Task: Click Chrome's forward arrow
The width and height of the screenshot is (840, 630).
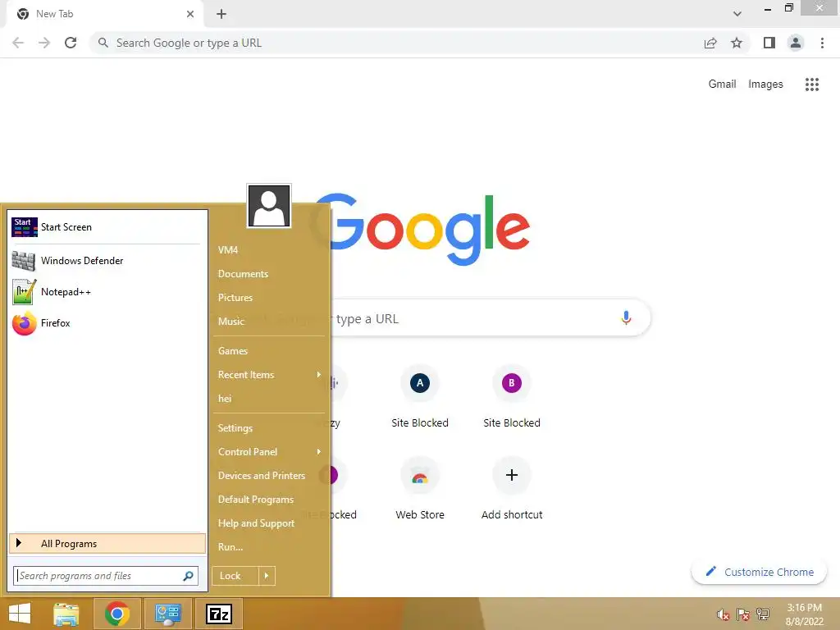Action: [x=44, y=43]
